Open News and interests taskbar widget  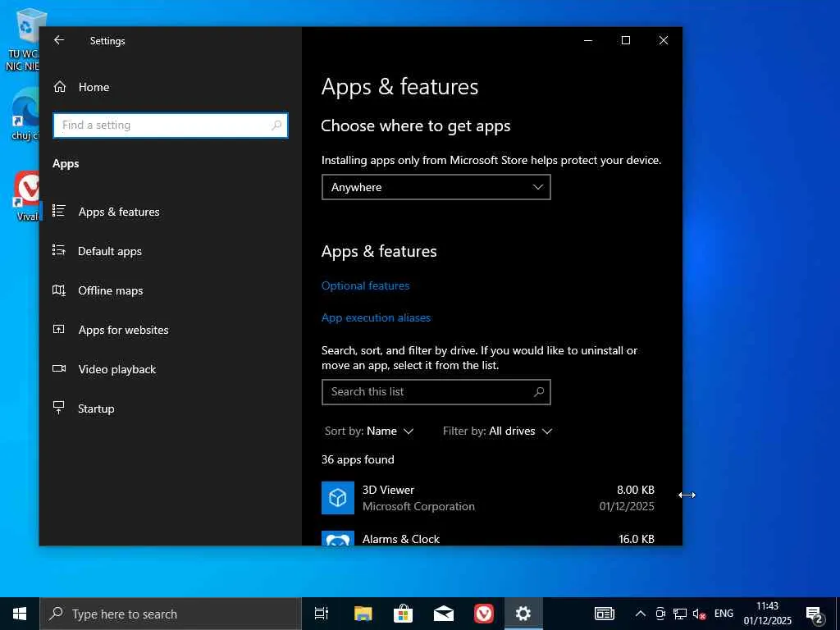point(605,614)
